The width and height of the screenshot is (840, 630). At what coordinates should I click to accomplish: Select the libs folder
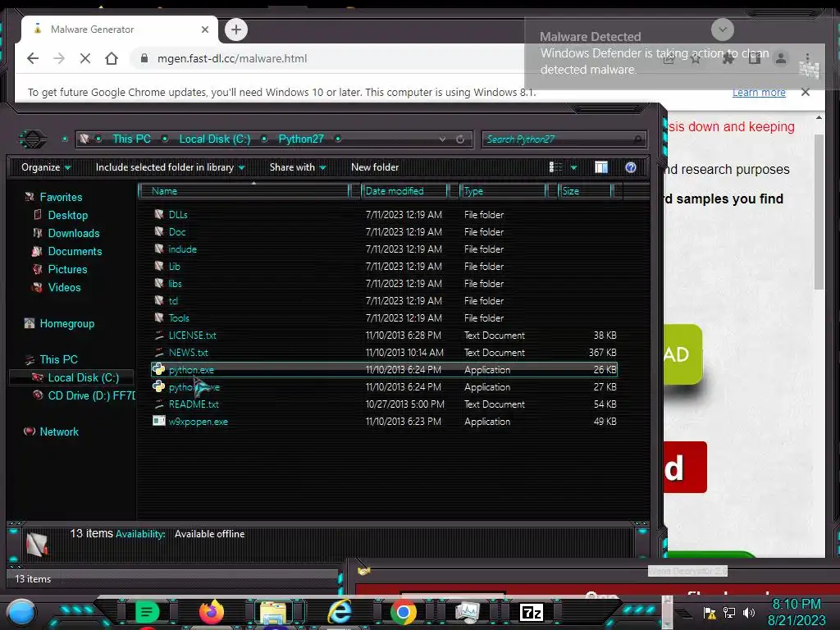pyautogui.click(x=176, y=283)
